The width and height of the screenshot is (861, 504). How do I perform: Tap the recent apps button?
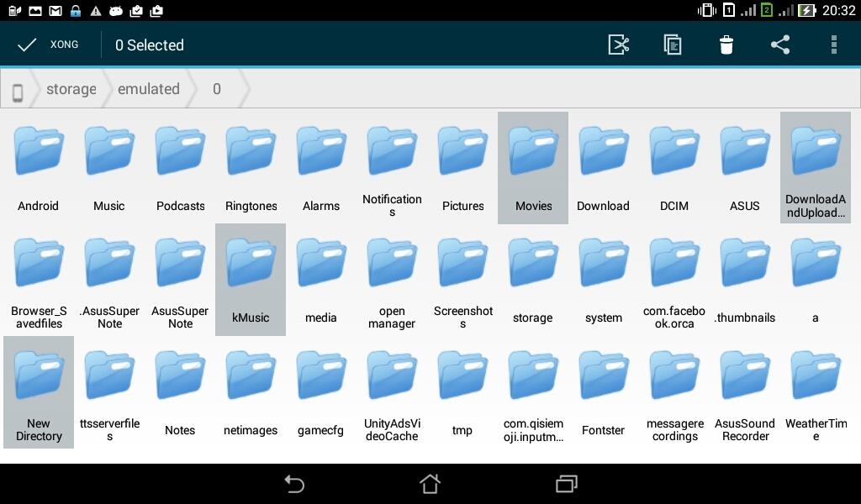click(x=566, y=484)
